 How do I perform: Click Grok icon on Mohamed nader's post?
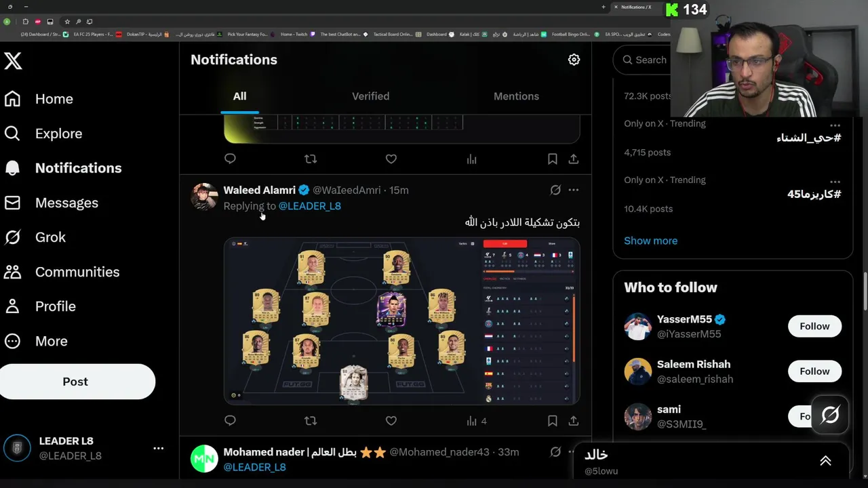(555, 452)
